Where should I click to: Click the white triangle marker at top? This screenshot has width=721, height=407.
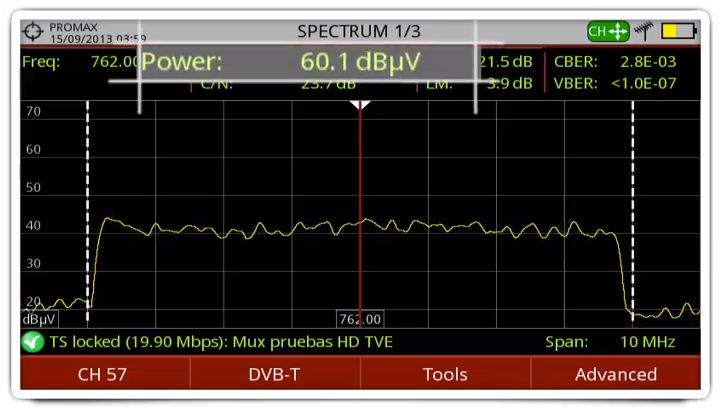[x=360, y=105]
